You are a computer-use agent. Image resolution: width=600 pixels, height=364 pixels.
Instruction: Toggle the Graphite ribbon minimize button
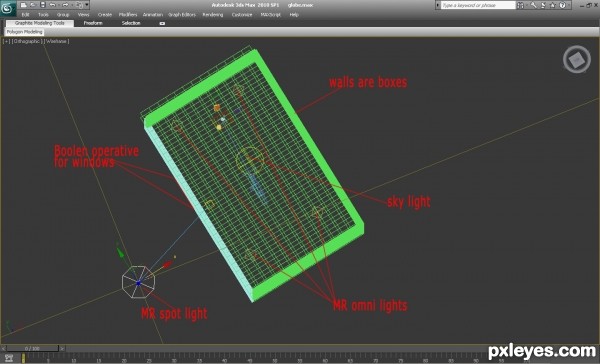[x=162, y=23]
